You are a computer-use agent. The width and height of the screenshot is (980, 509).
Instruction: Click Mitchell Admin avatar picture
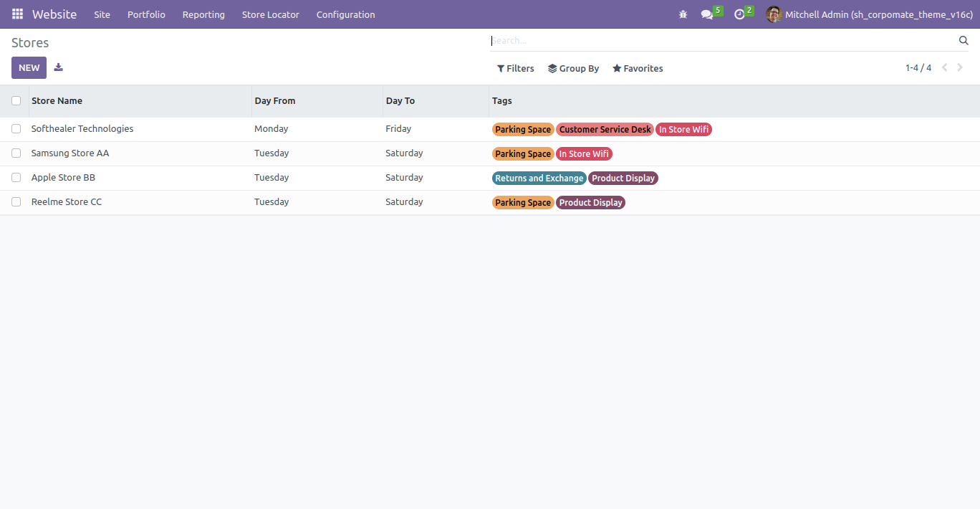774,14
